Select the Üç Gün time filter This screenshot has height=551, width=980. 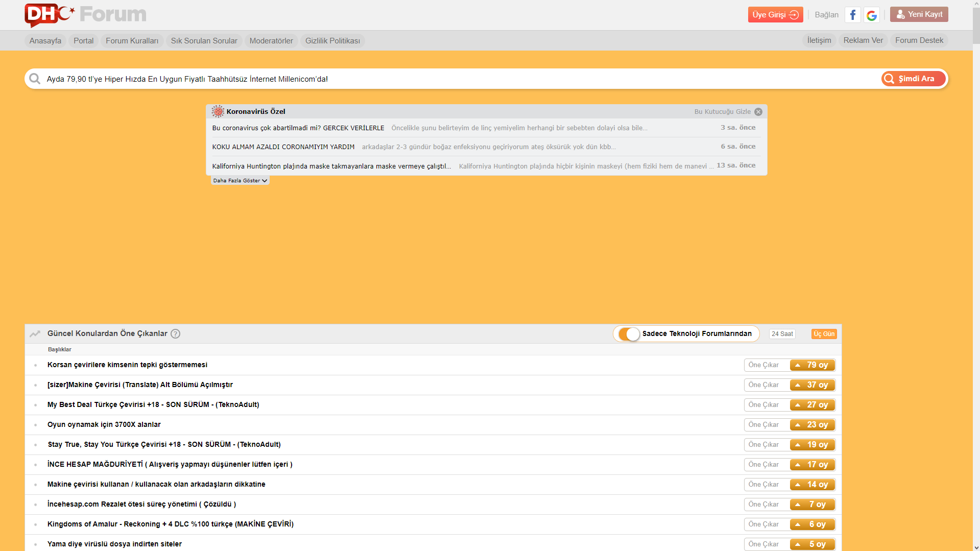[x=824, y=334]
